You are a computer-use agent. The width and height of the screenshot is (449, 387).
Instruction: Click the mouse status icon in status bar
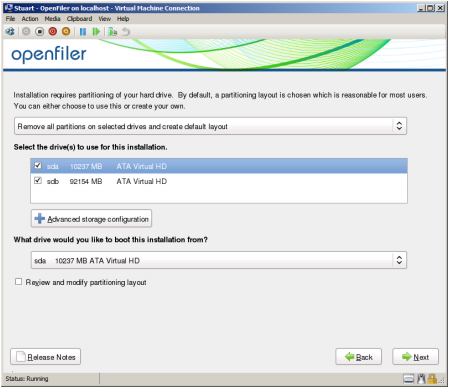[x=421, y=379]
